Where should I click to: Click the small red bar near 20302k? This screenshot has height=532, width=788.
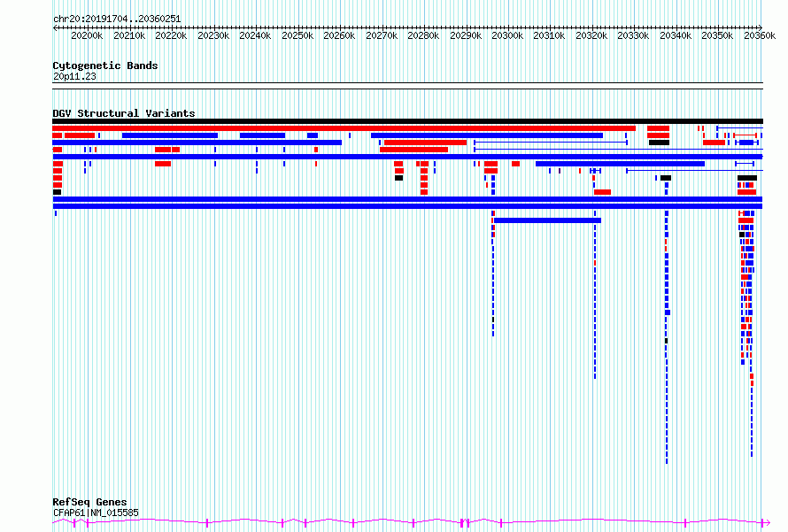[515, 164]
